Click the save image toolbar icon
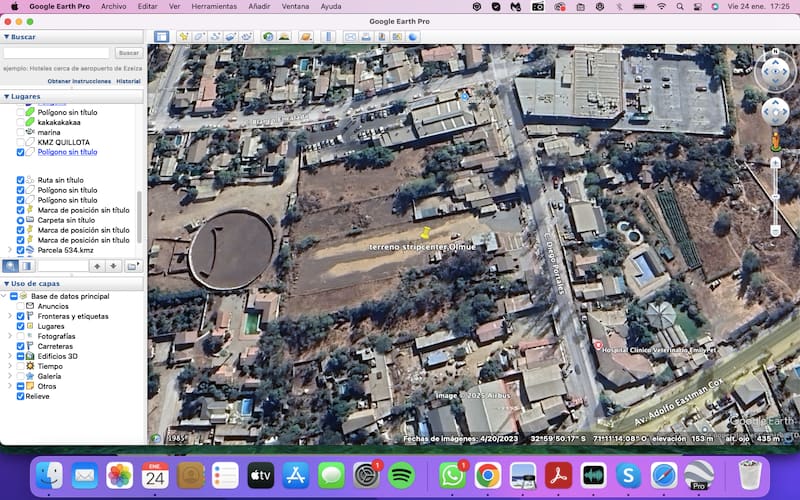Viewport: 800px width, 500px height. (x=382, y=37)
